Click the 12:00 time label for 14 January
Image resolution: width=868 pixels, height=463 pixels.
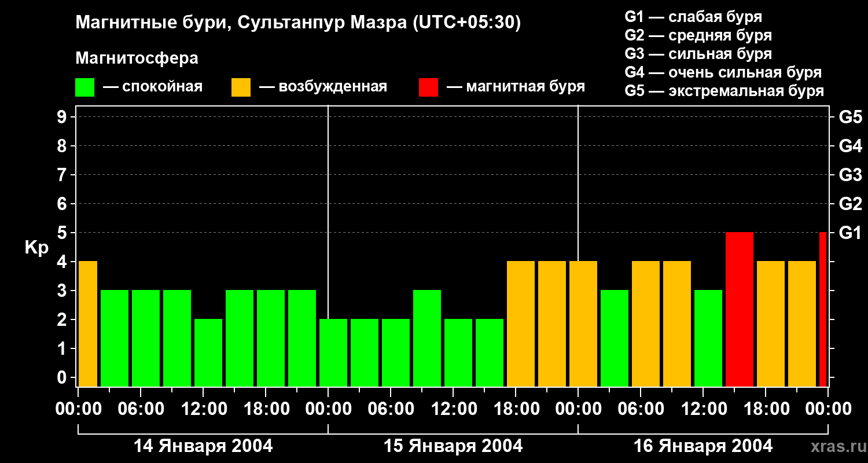point(204,409)
